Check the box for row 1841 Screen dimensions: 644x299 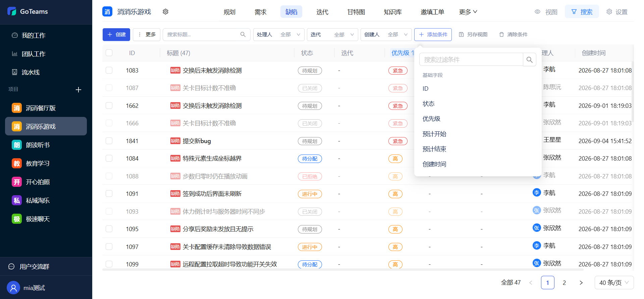(109, 141)
